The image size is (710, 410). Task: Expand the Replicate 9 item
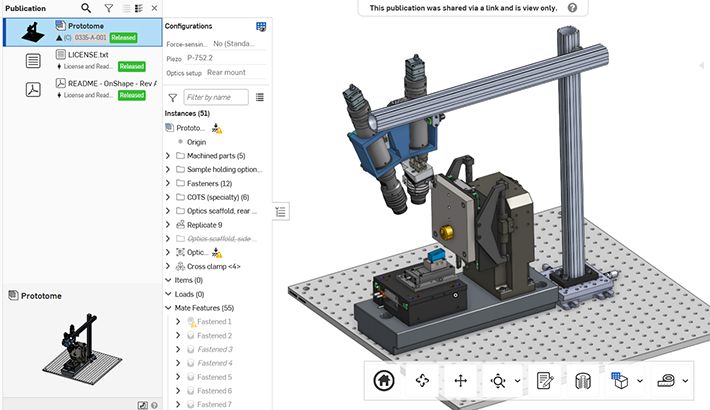168,225
